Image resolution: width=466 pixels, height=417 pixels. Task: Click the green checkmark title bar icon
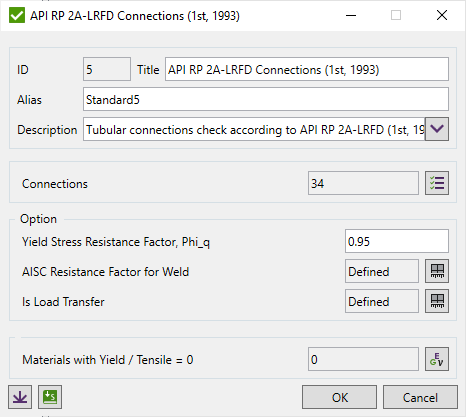(17, 15)
